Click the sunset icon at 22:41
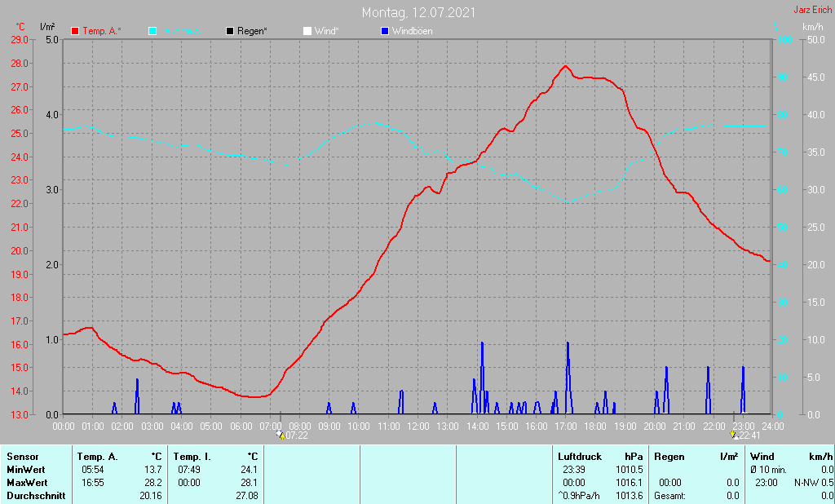835x504 pixels. [x=732, y=435]
